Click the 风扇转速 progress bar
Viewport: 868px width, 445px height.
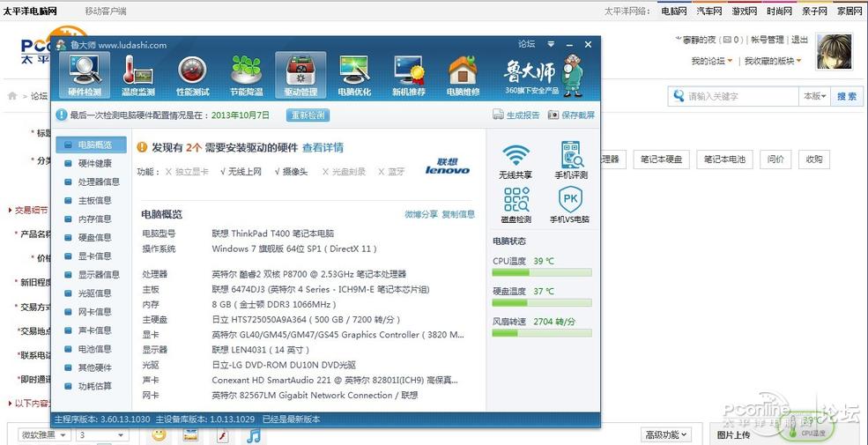click(x=542, y=333)
